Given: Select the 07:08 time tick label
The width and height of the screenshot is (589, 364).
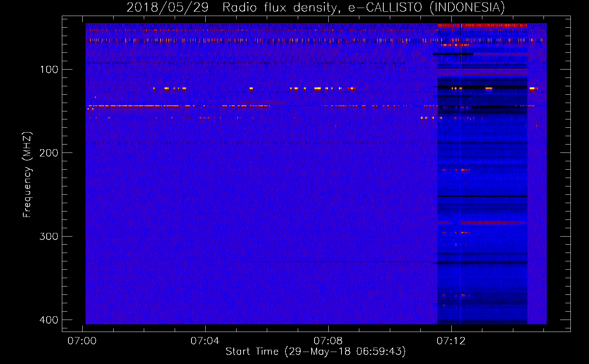Looking at the screenshot, I should [328, 341].
